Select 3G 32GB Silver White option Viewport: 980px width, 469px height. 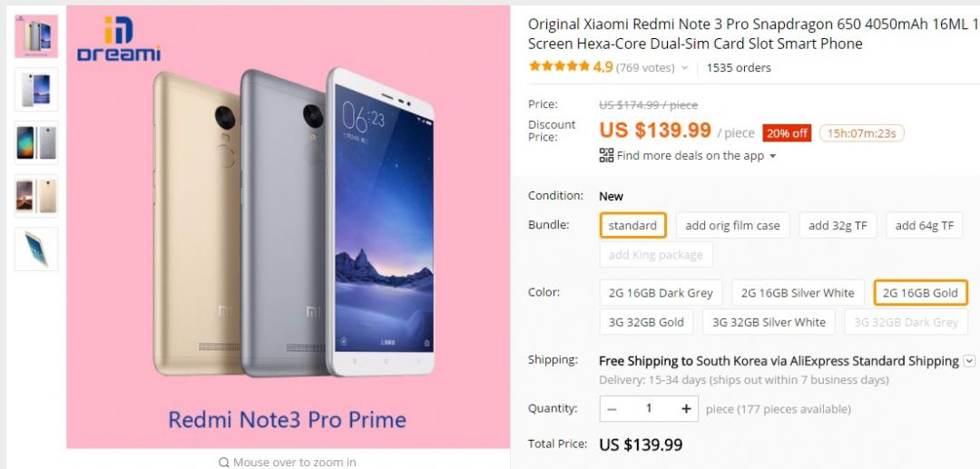pos(769,322)
